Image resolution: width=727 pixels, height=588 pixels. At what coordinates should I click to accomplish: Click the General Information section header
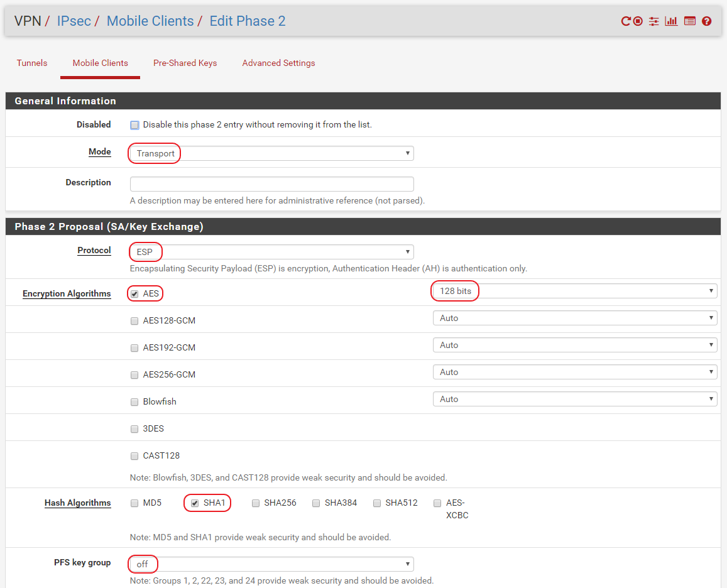tap(363, 101)
